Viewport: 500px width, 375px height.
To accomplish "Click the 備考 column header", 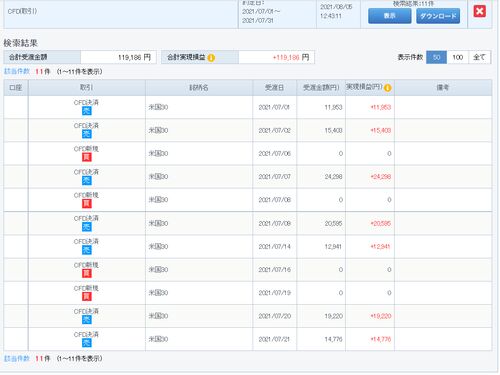I will point(443,88).
